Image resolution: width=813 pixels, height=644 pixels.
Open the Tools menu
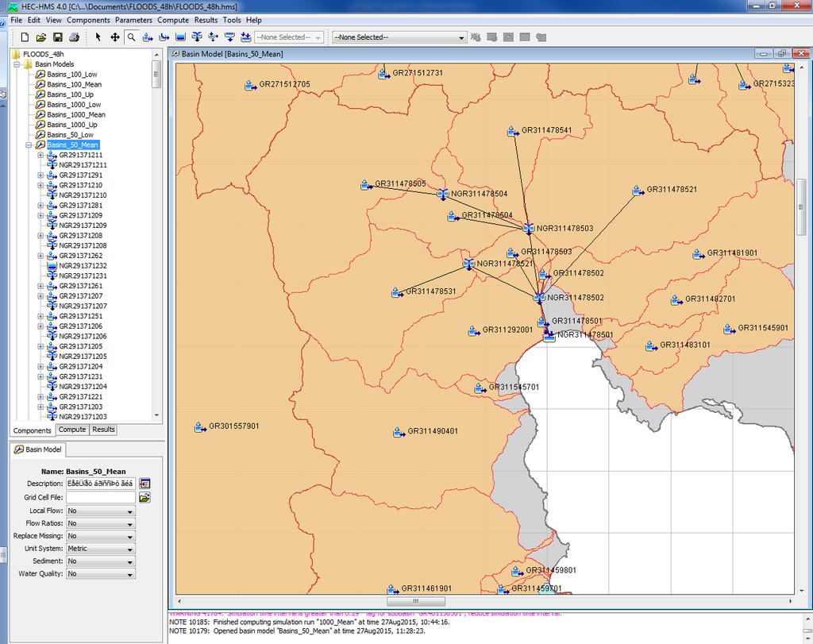click(232, 20)
